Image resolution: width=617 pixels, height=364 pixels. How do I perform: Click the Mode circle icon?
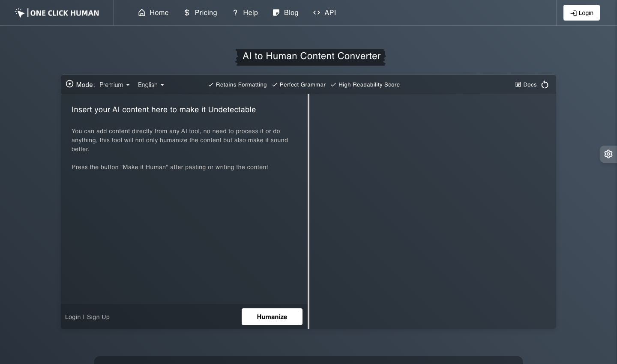coord(69,84)
